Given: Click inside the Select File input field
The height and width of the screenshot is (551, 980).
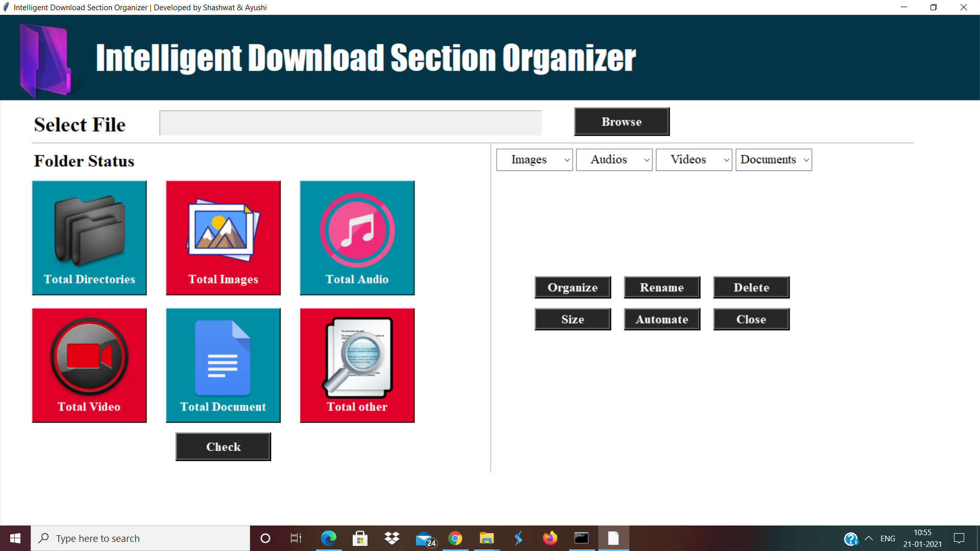Looking at the screenshot, I should click(350, 122).
